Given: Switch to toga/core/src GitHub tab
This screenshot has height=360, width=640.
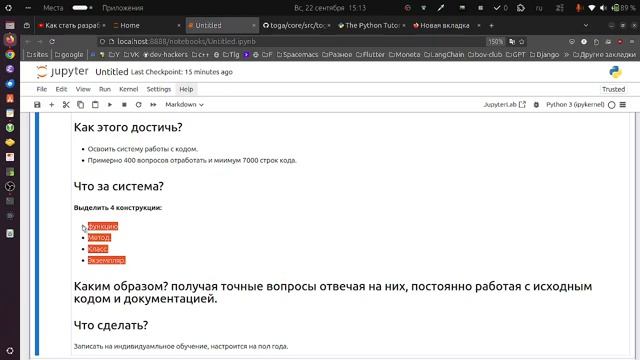Looking at the screenshot, I should point(297,25).
